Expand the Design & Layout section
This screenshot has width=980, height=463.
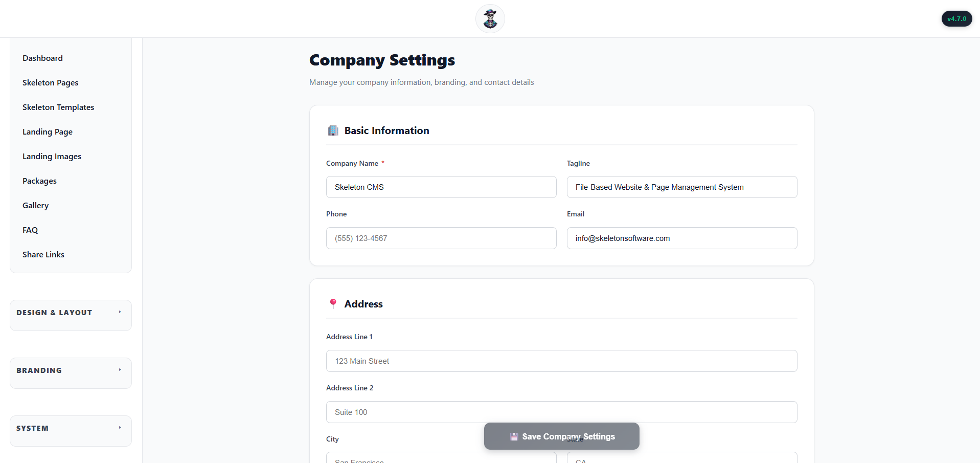[71, 313]
